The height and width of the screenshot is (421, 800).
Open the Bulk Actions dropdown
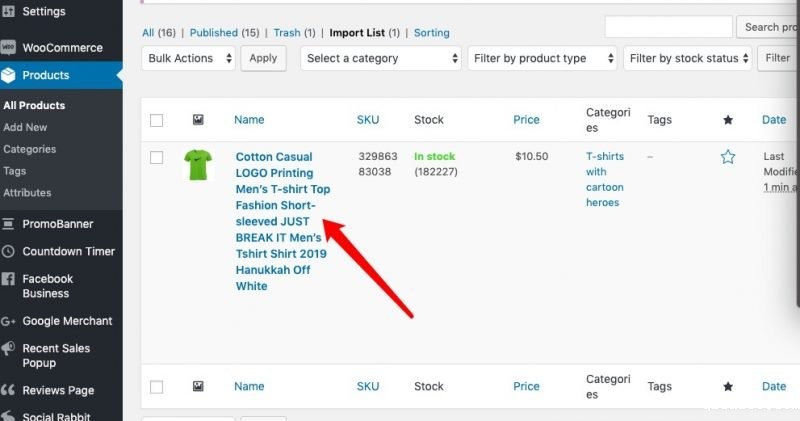(188, 58)
